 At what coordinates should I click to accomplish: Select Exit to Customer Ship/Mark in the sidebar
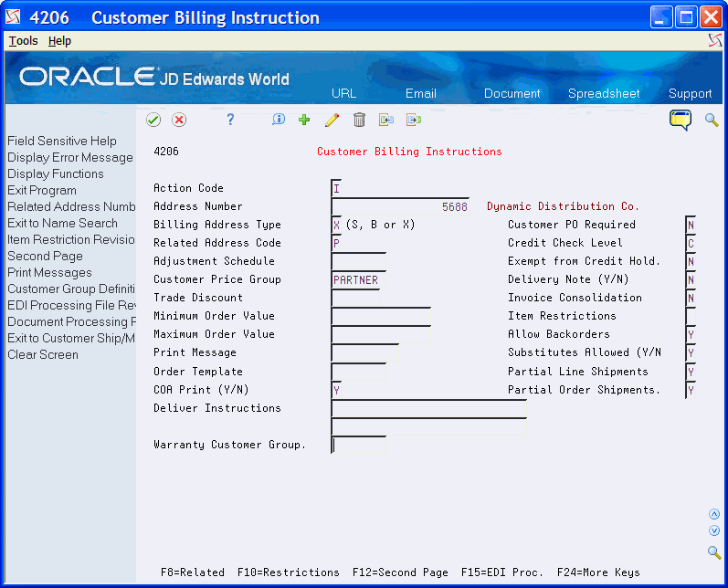coord(71,338)
